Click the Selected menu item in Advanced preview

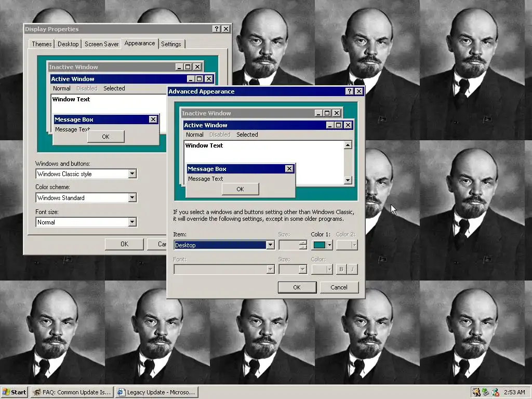tap(247, 135)
